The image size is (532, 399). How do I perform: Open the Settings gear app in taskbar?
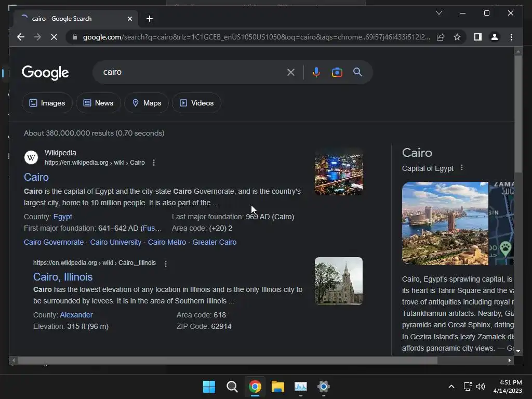coord(323,387)
